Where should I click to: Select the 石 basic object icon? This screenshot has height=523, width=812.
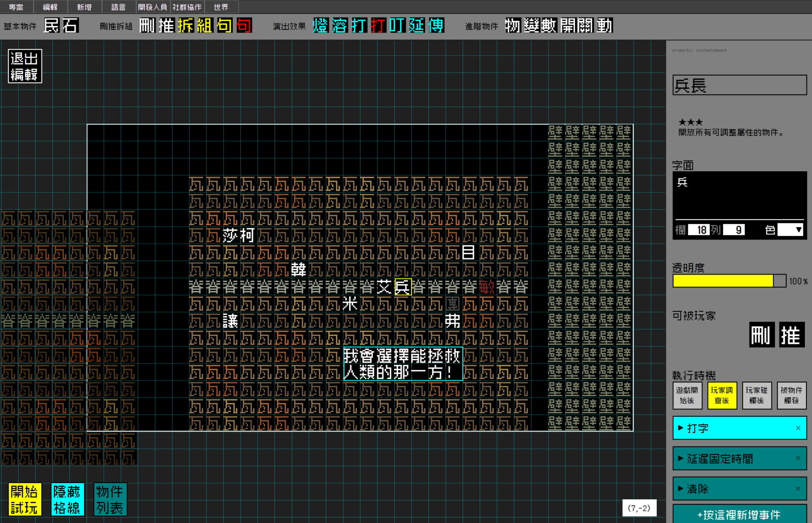(71, 26)
